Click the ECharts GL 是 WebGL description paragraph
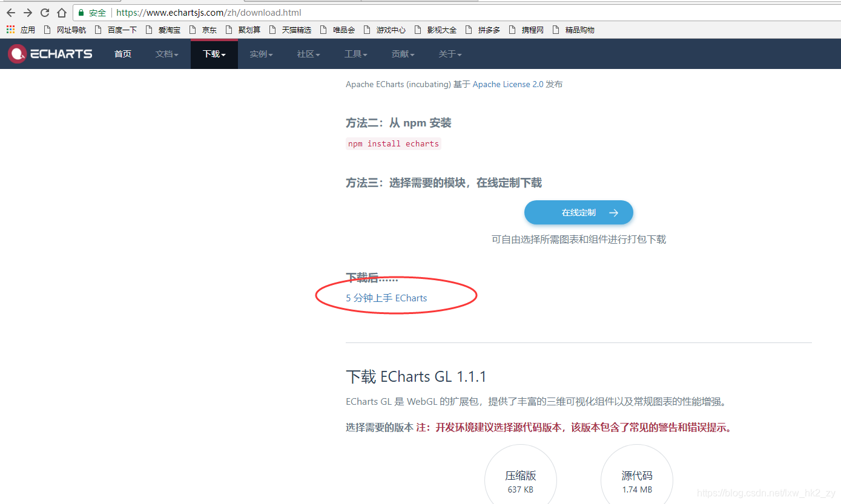841x504 pixels. (x=536, y=401)
